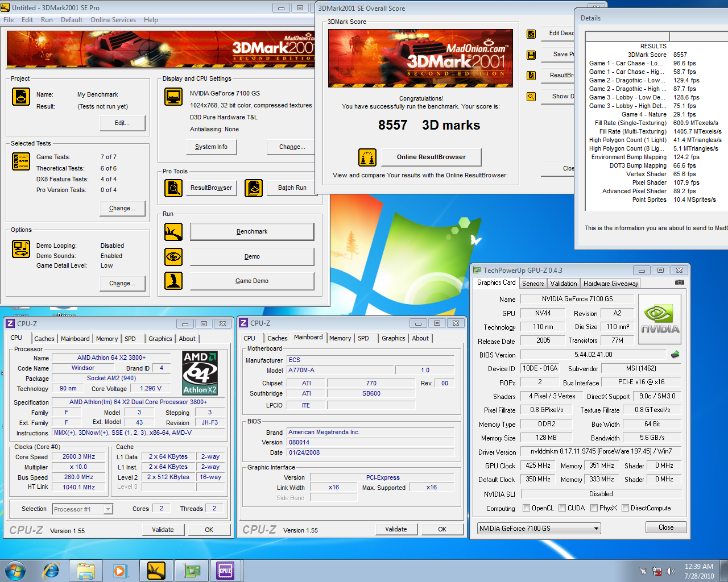Open the Online Services menu
This screenshot has width=728, height=582.
113,20
